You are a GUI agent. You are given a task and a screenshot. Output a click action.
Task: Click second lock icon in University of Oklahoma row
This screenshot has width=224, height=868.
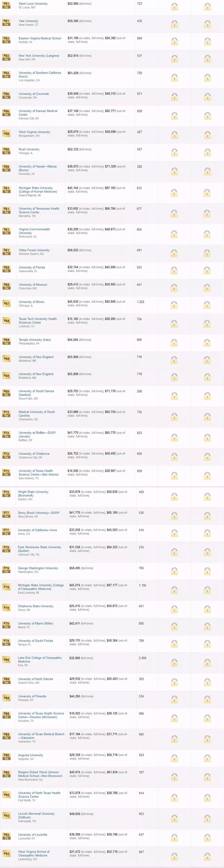click(x=207, y=457)
